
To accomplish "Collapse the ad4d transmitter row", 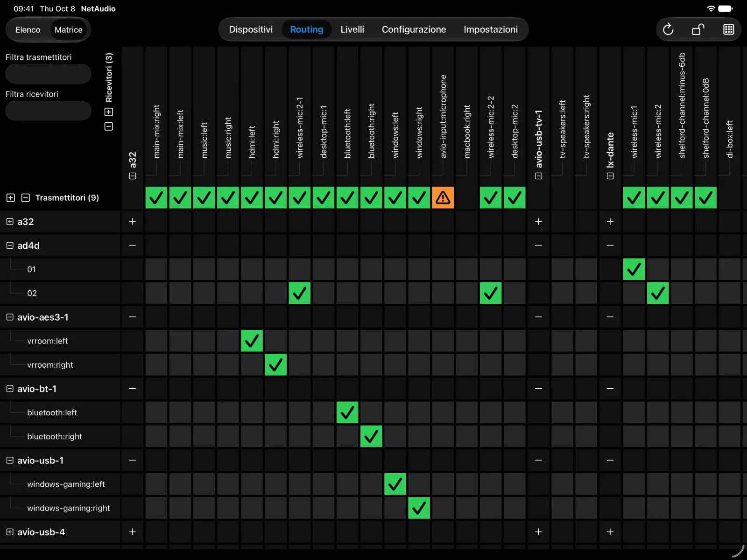I will coord(10,245).
